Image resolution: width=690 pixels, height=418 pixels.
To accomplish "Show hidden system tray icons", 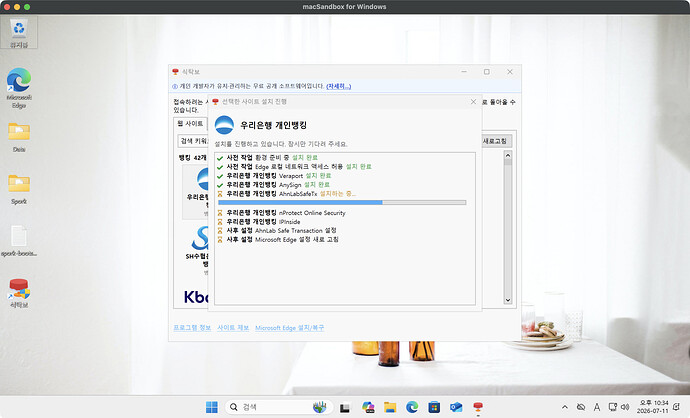I will (565, 407).
